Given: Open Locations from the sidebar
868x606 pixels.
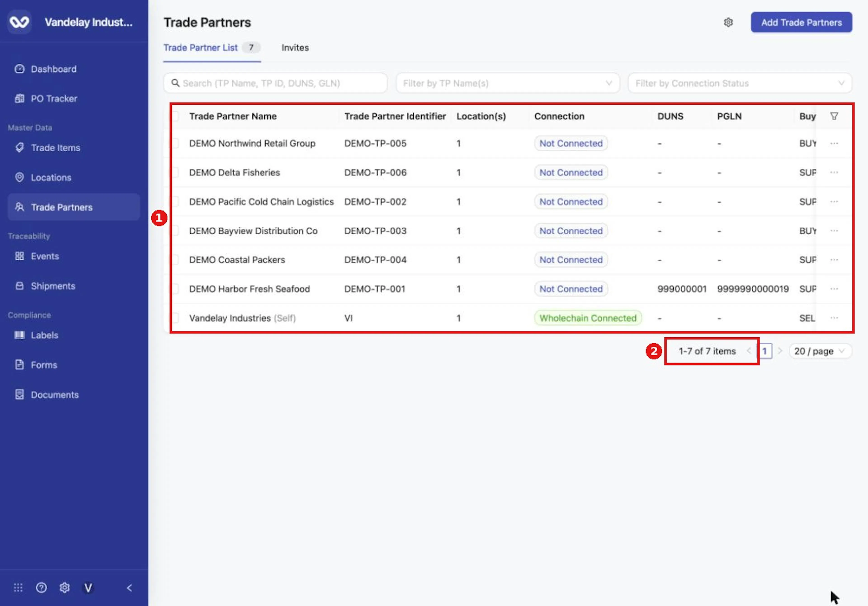Looking at the screenshot, I should [51, 178].
